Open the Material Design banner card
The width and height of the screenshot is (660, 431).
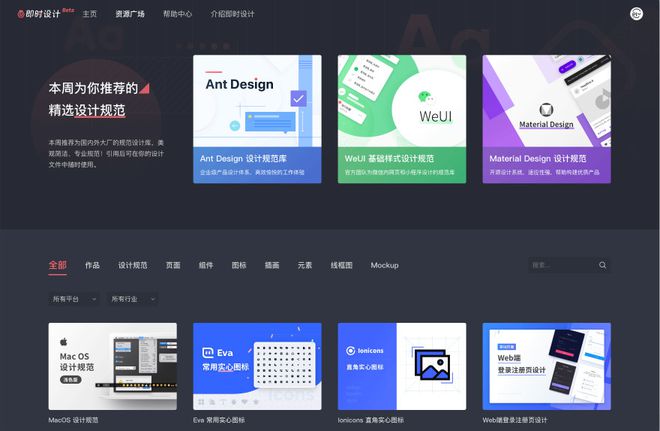click(x=546, y=119)
